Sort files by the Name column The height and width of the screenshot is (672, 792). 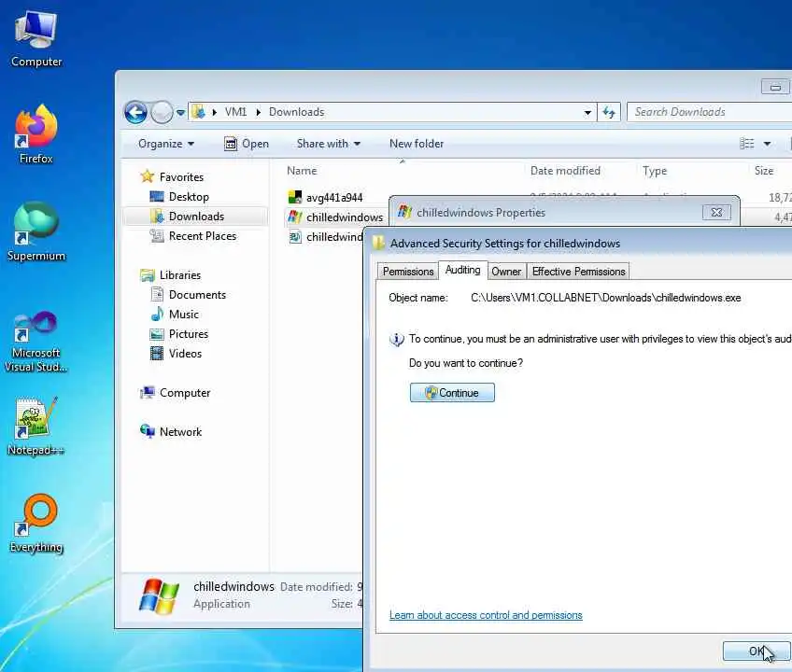click(302, 171)
